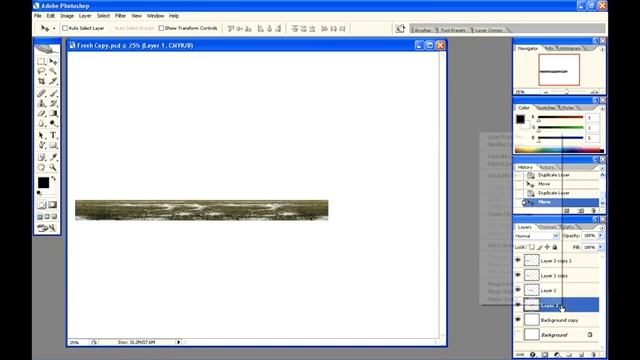Image resolution: width=640 pixels, height=360 pixels.
Task: Open the Move tool preset picker arrow
Action: (x=54, y=28)
